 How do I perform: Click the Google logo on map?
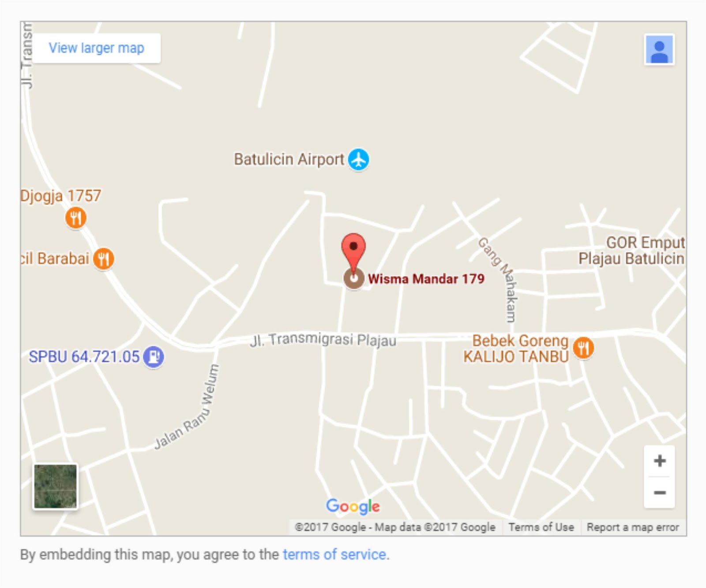coord(353,506)
